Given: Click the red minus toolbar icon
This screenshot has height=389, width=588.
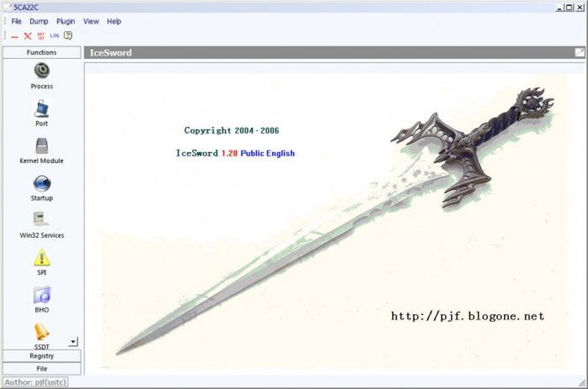Looking at the screenshot, I should tap(14, 36).
